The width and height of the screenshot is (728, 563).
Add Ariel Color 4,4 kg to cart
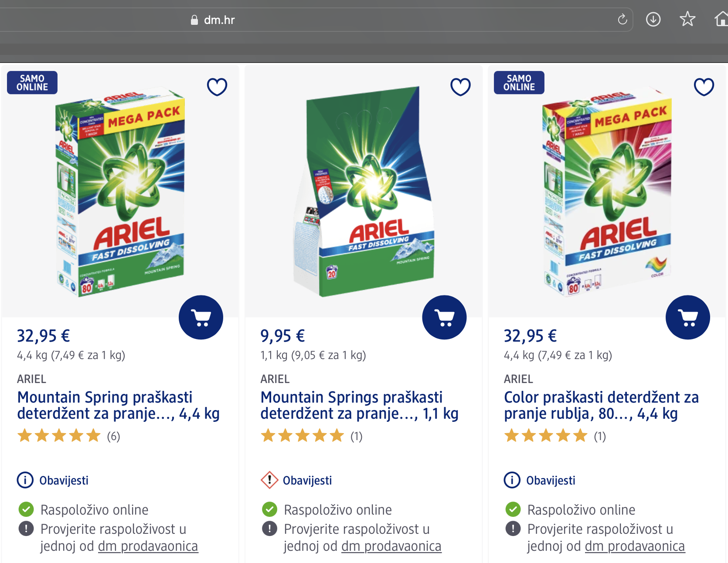[688, 317]
